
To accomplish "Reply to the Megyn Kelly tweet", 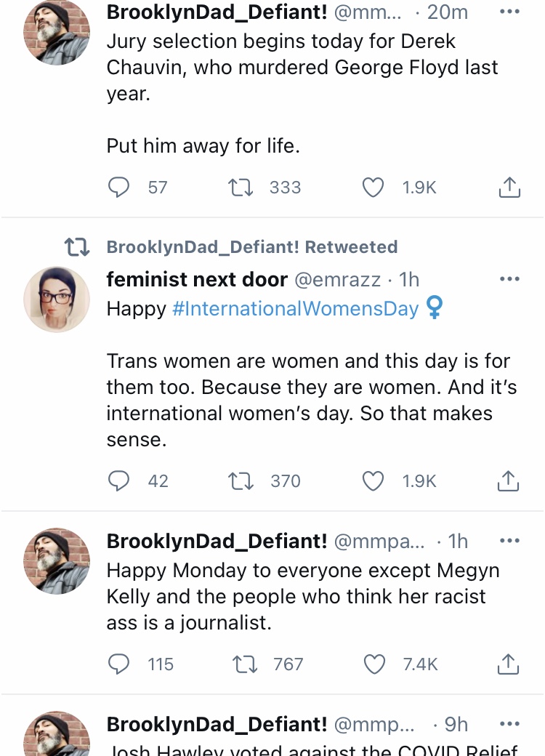I will (x=118, y=664).
